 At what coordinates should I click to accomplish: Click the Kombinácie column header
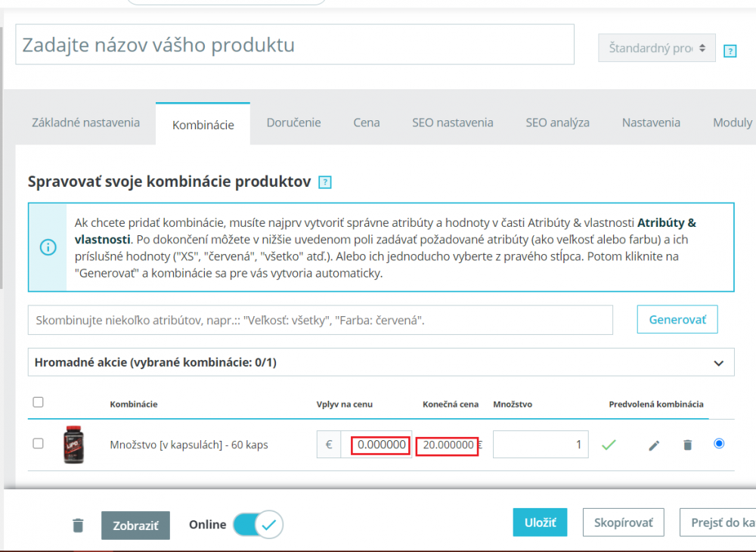click(x=134, y=404)
